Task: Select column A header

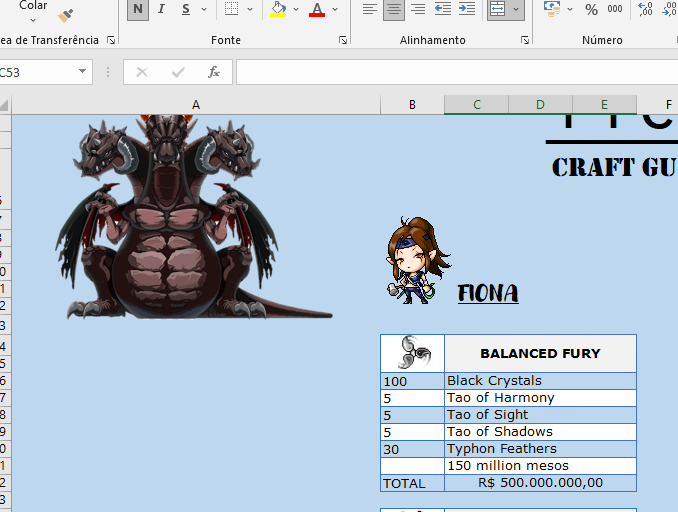Action: tap(196, 105)
